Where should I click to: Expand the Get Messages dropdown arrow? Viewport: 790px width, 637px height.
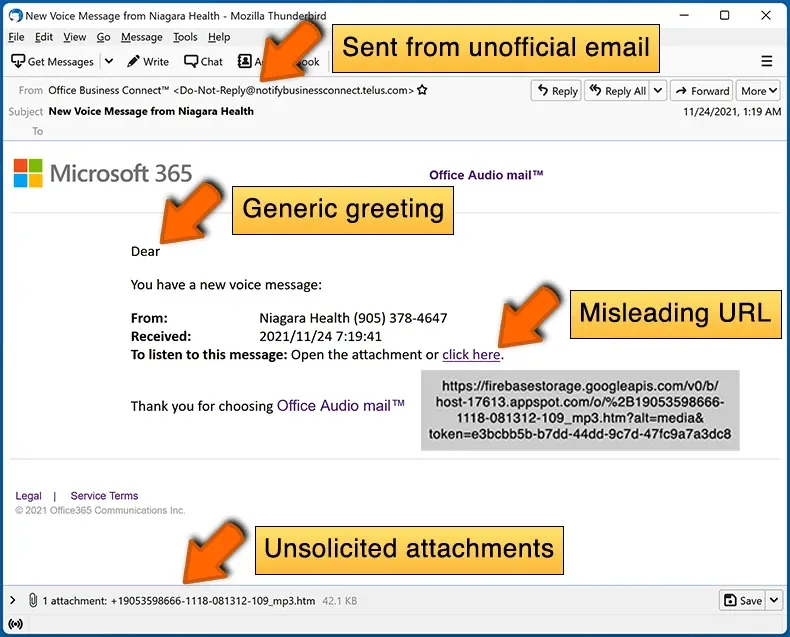pos(109,61)
